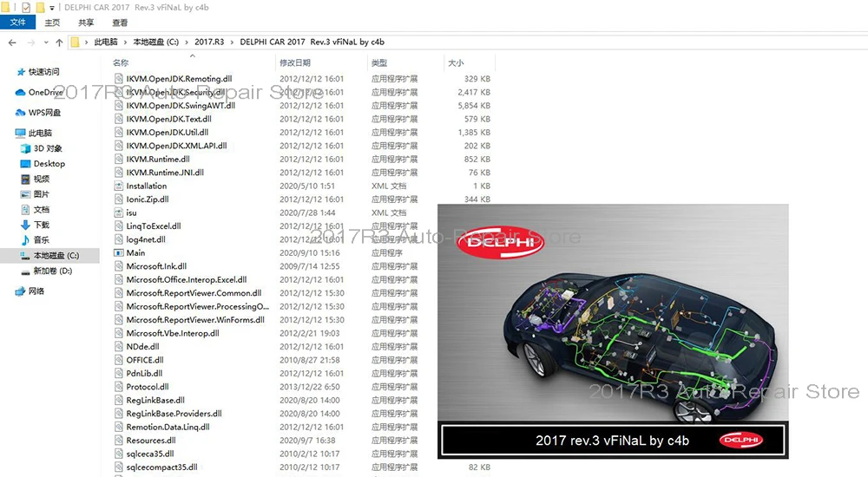Switch to the 主页 tab
868x477 pixels.
(x=52, y=23)
